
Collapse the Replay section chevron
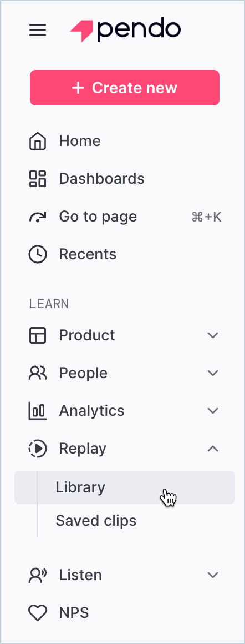click(x=213, y=449)
